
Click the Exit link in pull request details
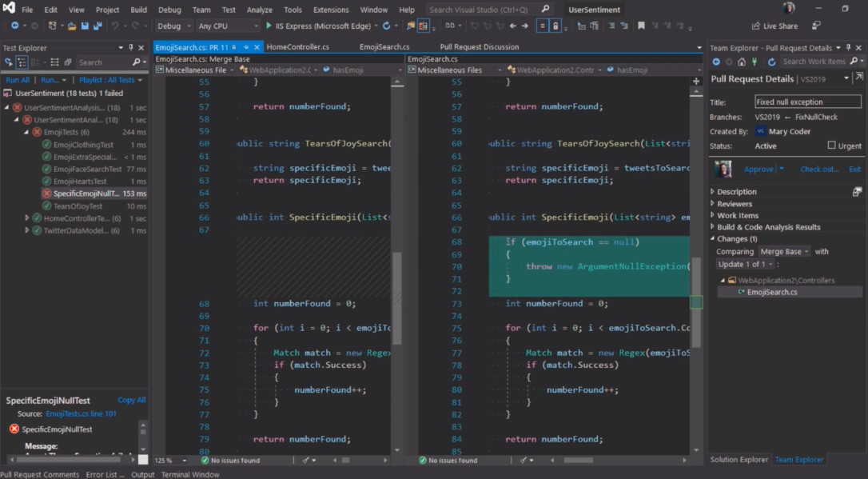click(854, 169)
